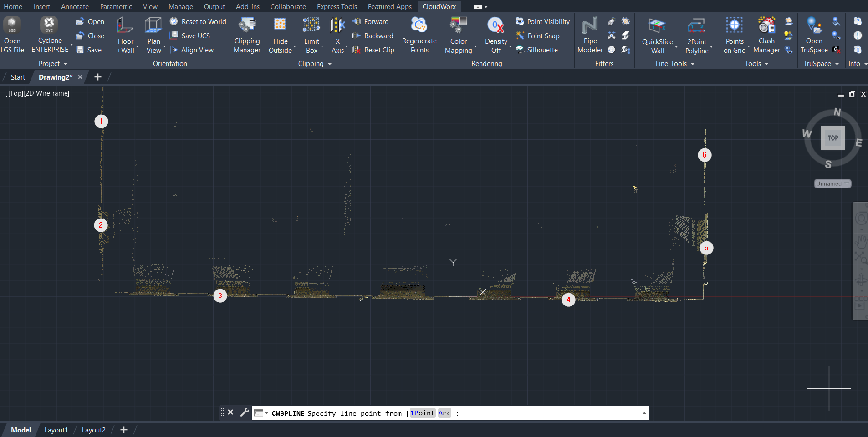The image size is (868, 437).
Task: Select the Pipe Modeler tool
Action: click(590, 26)
